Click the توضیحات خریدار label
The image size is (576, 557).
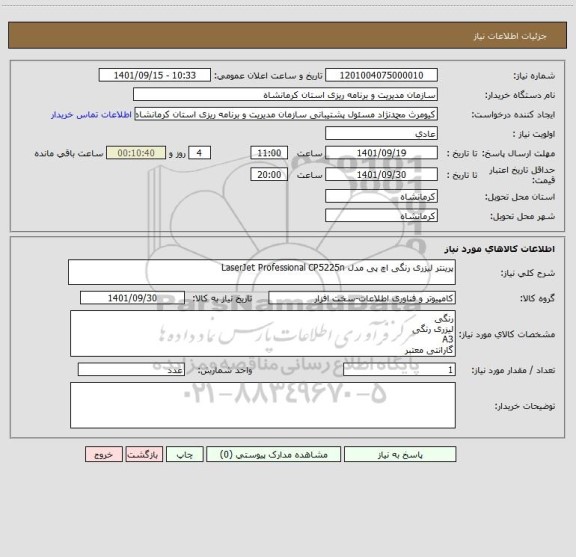(525, 406)
